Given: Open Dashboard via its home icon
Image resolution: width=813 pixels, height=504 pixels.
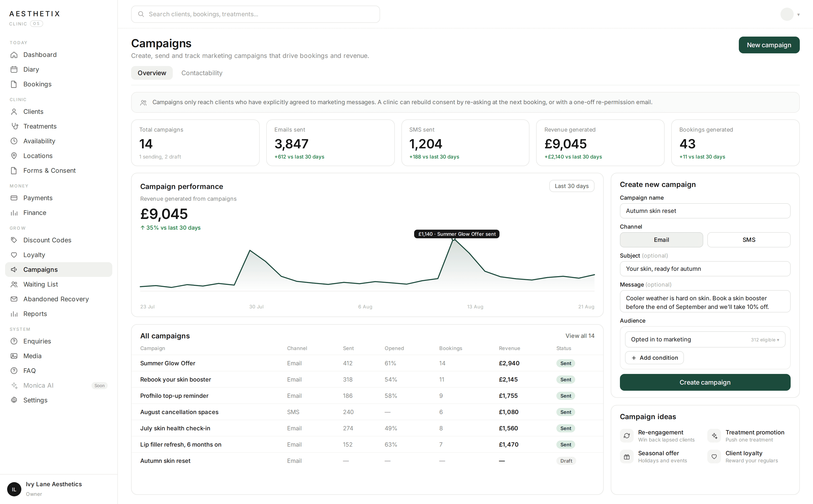Looking at the screenshot, I should 14,55.
